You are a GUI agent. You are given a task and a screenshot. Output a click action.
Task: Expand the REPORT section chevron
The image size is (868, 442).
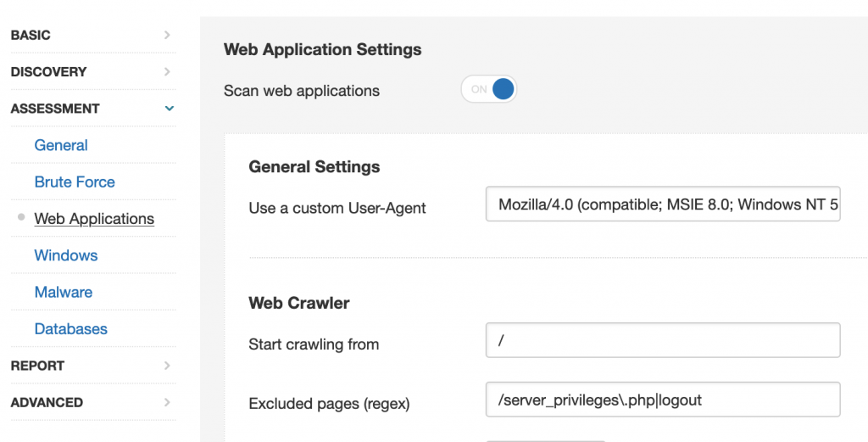(x=167, y=366)
